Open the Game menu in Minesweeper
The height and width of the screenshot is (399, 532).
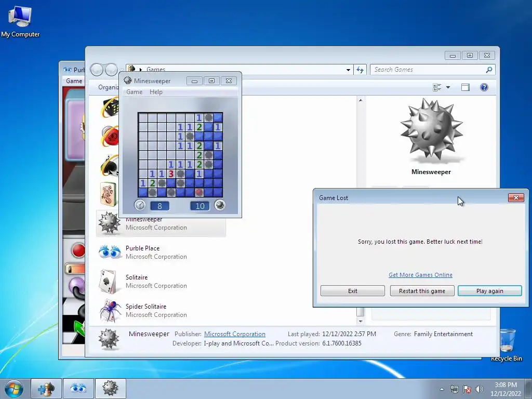pyautogui.click(x=135, y=92)
